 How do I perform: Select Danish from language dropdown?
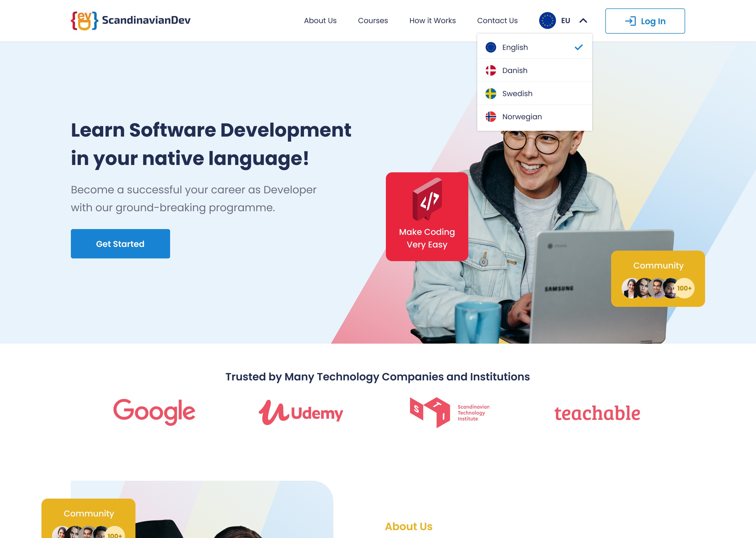click(534, 70)
